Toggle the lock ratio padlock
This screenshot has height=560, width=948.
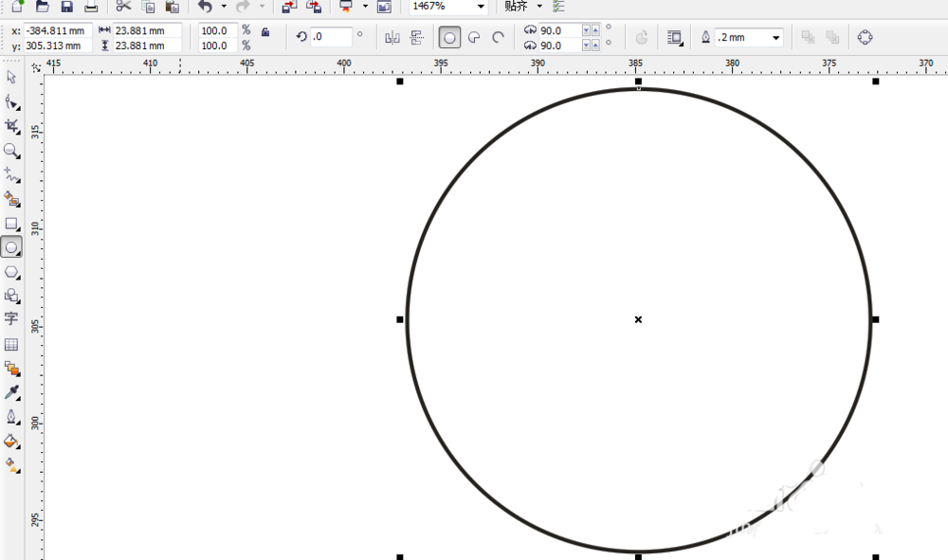tap(265, 32)
